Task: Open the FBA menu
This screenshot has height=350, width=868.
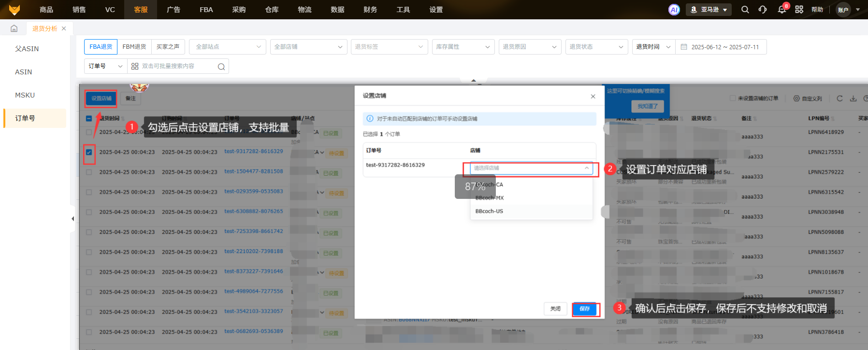Action: [206, 10]
